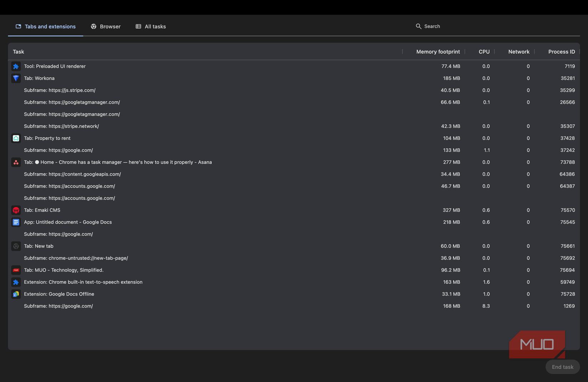Image resolution: width=588 pixels, height=382 pixels.
Task: Sort tasks by Memory footprint column
Action: 438,52
